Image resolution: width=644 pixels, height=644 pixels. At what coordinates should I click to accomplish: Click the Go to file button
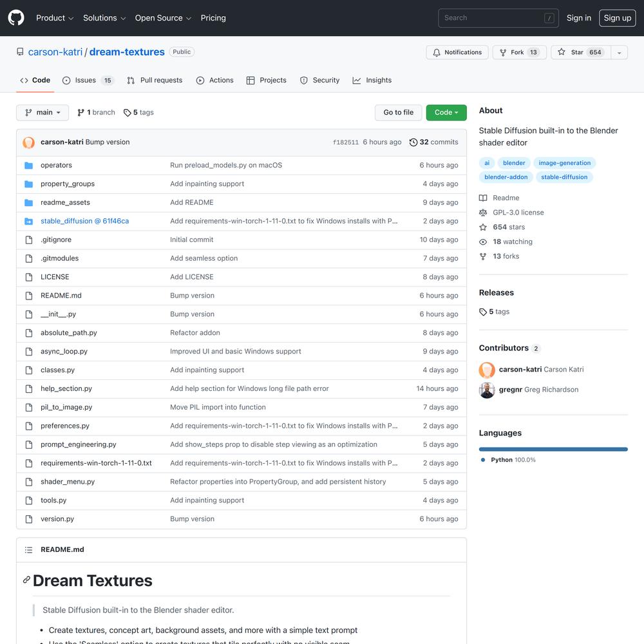(x=399, y=113)
